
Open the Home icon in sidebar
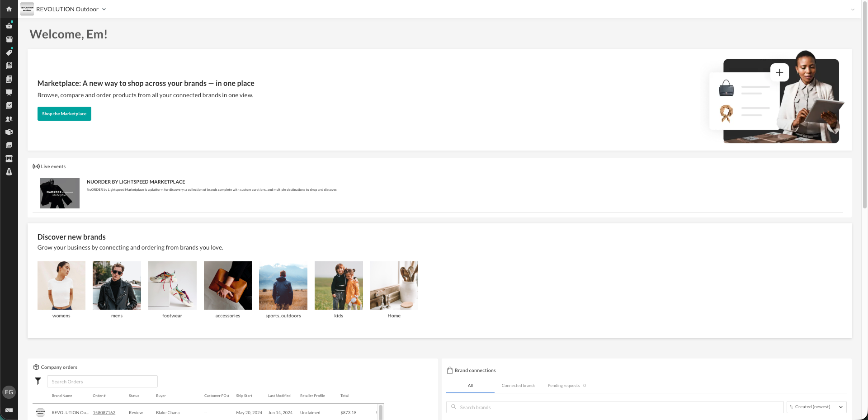tap(9, 9)
